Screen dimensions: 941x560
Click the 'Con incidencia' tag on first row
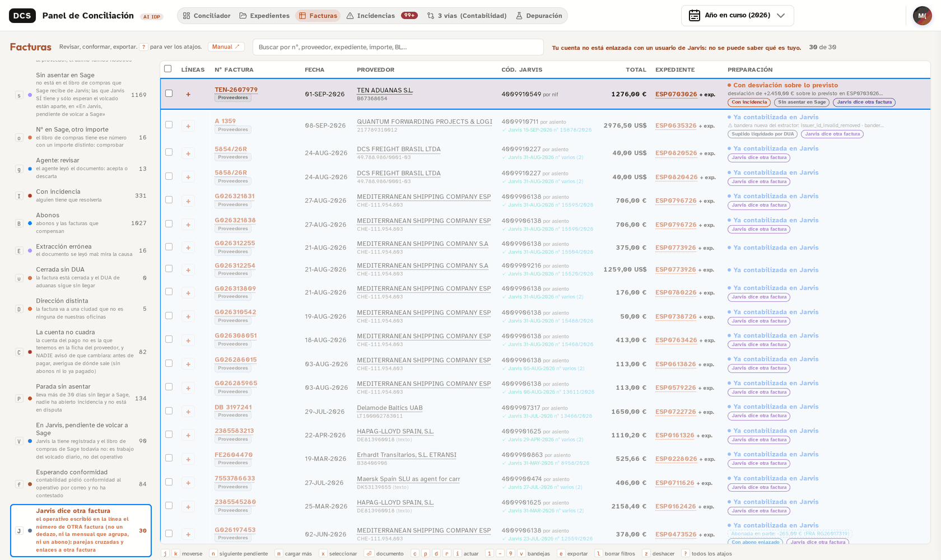[749, 102]
